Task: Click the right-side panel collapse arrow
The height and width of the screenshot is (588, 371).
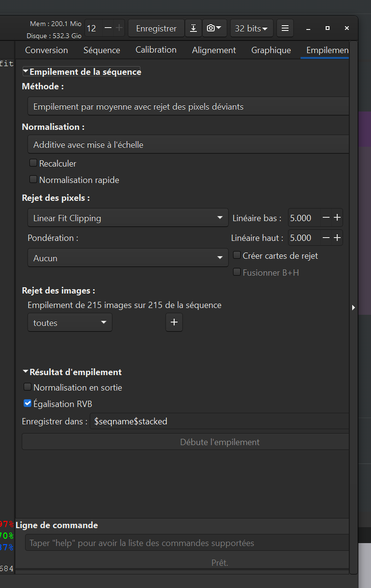Action: coord(354,308)
